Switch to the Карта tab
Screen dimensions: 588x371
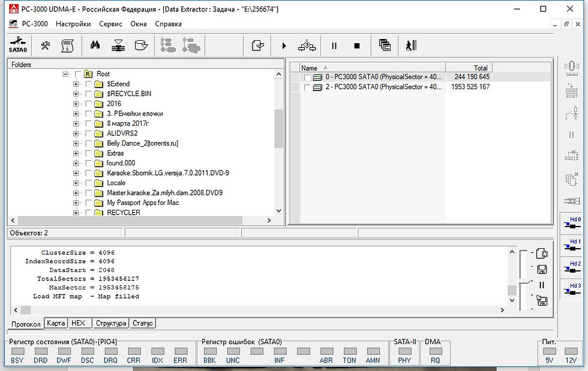tap(56, 323)
